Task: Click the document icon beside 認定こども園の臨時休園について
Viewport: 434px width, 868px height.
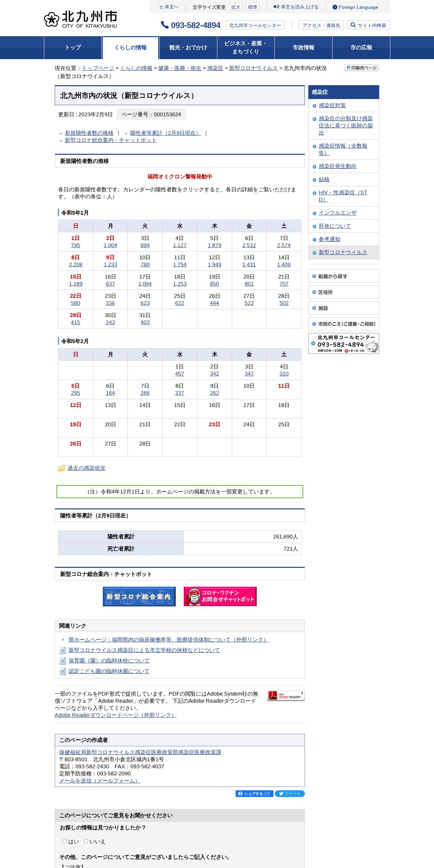Action: click(63, 671)
